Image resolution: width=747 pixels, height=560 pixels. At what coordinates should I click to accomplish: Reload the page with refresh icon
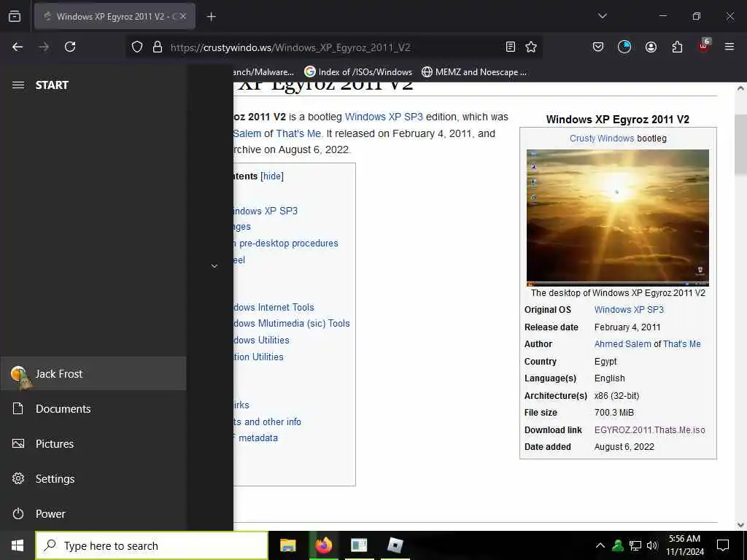tap(70, 47)
